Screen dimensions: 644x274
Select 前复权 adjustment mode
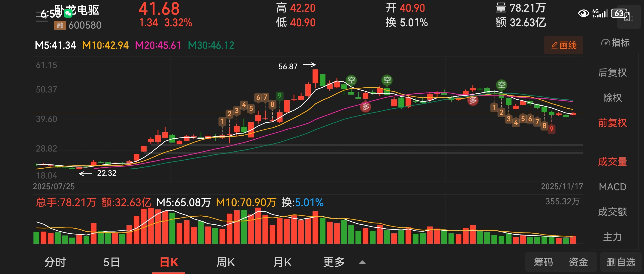click(x=612, y=123)
